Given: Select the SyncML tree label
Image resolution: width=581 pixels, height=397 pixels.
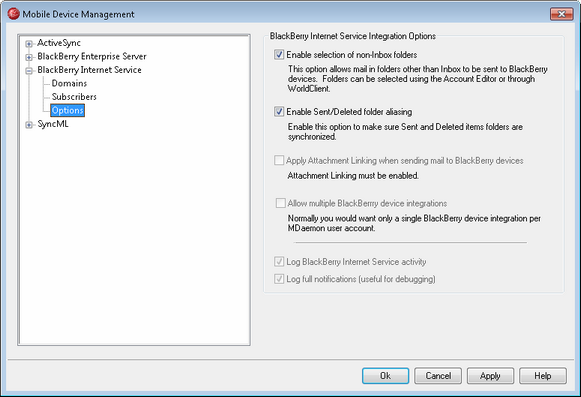Looking at the screenshot, I should coord(53,124).
